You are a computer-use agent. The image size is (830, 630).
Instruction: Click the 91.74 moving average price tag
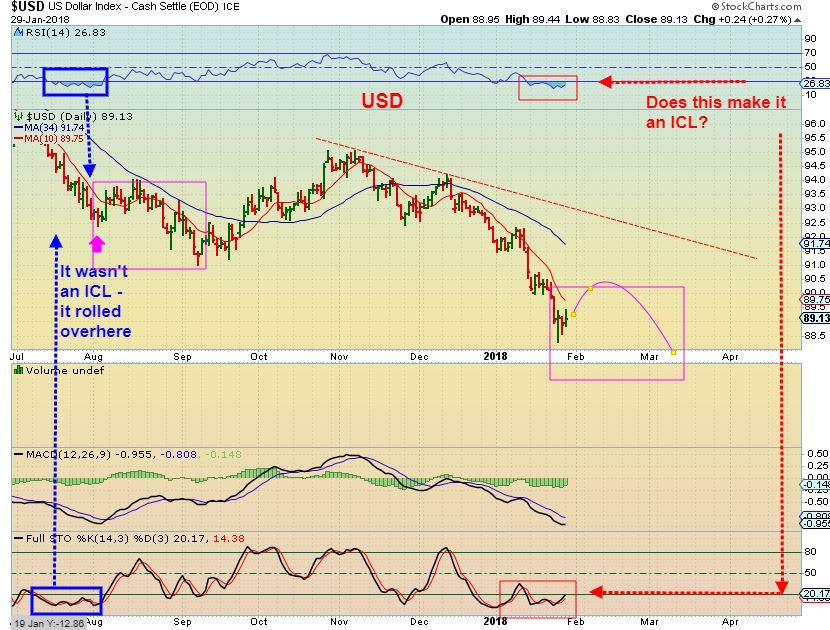pos(816,243)
